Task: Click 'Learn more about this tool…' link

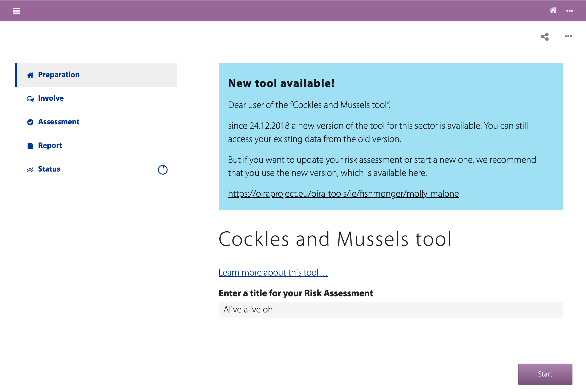Action: 273,272
